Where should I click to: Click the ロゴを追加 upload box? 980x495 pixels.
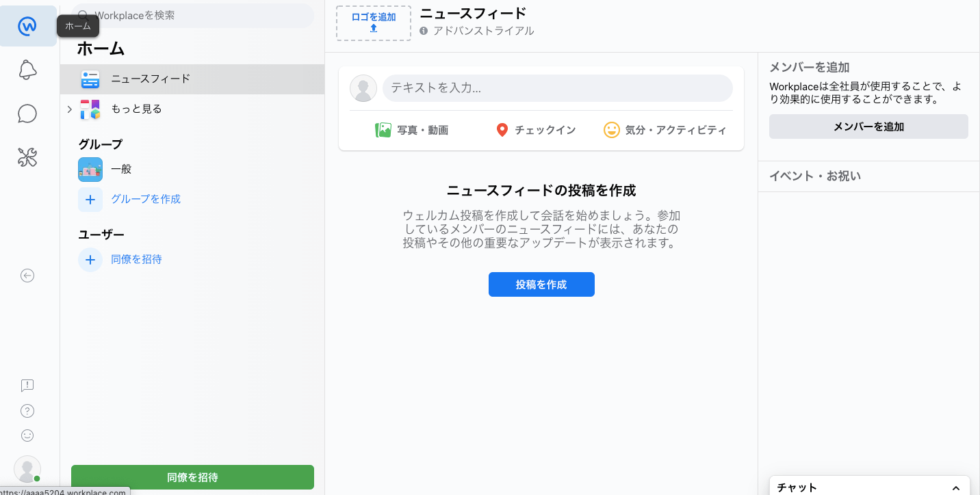(x=374, y=23)
